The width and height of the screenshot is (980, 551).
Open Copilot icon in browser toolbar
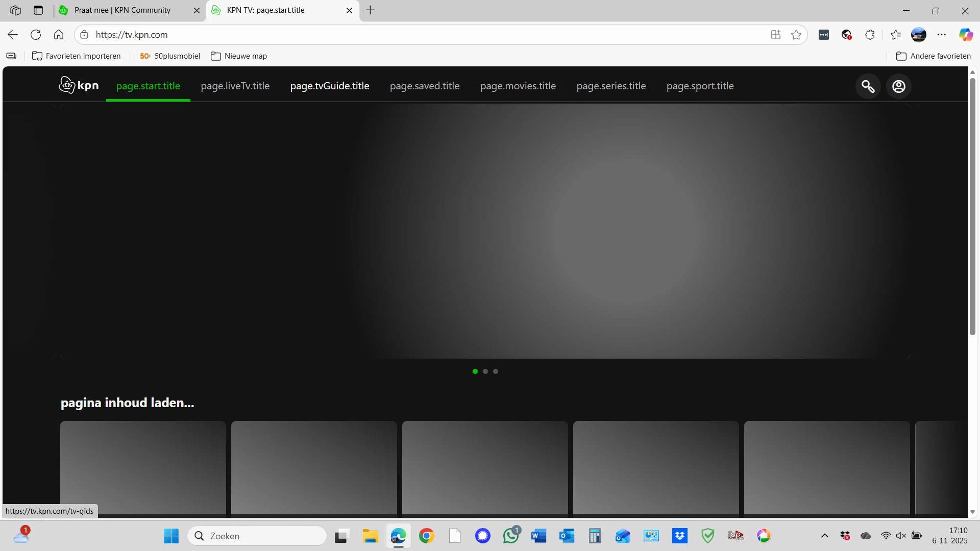tap(965, 35)
